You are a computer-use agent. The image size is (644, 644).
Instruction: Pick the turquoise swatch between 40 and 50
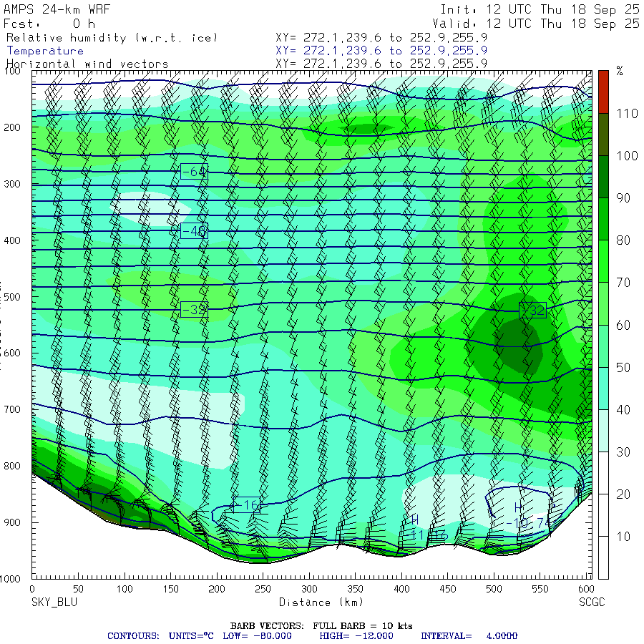point(603,388)
